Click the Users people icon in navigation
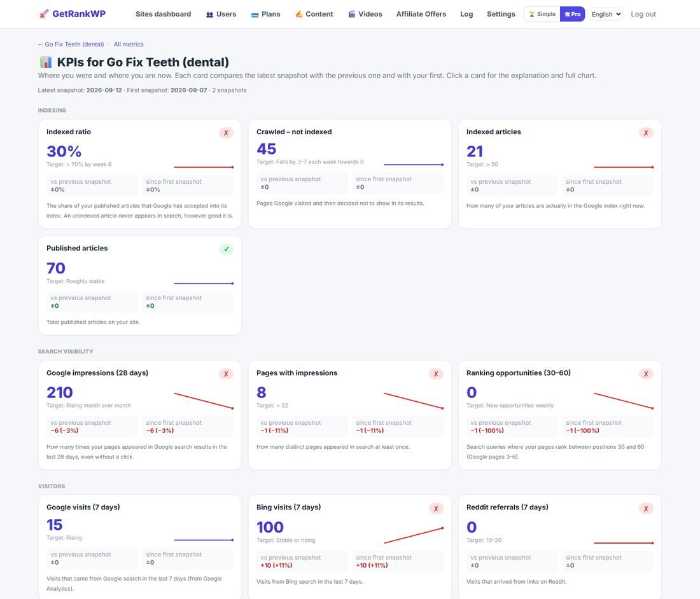 coord(209,14)
